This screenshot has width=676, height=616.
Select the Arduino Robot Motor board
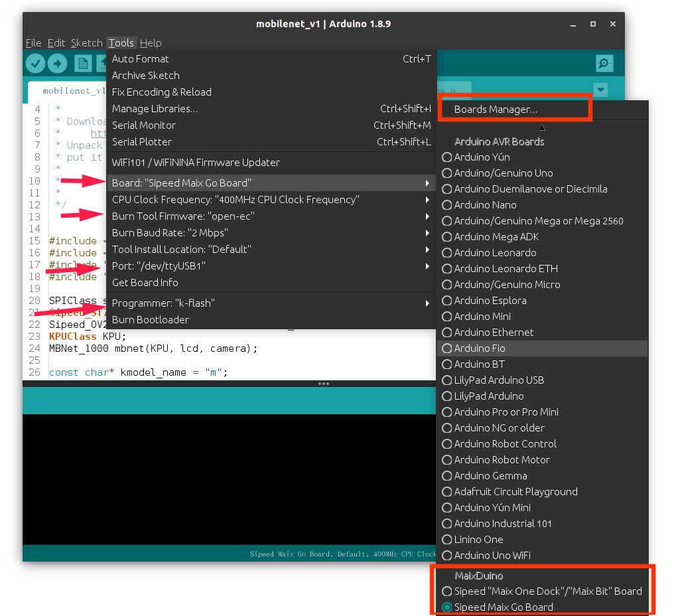(x=543, y=460)
